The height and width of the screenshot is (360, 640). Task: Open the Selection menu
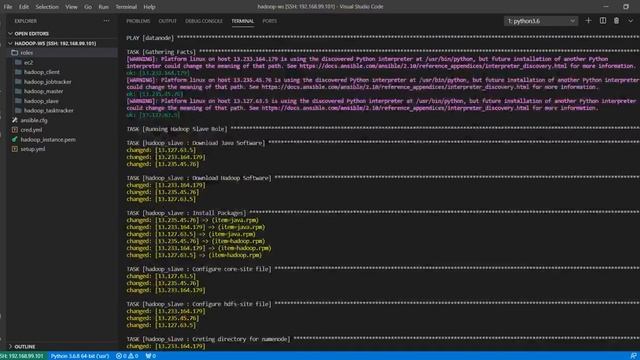click(x=47, y=7)
